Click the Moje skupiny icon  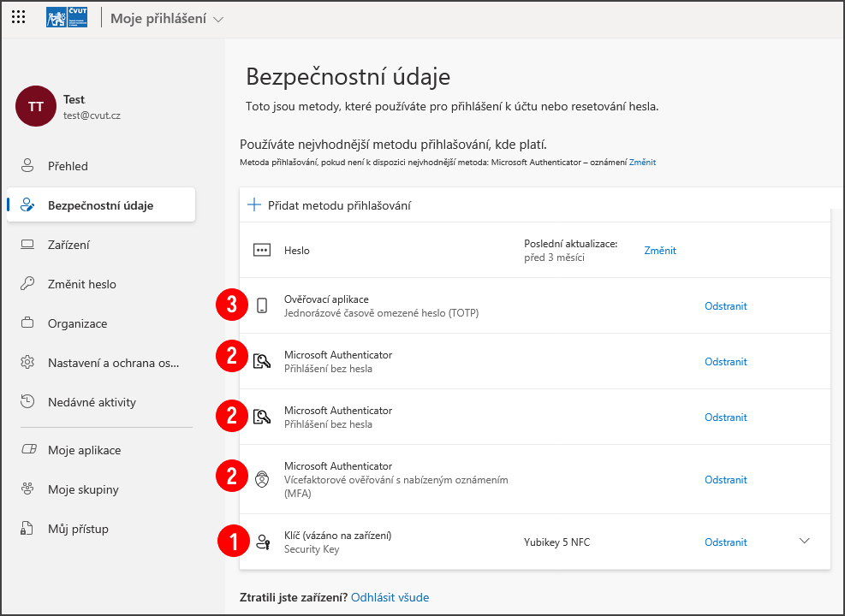[28, 489]
